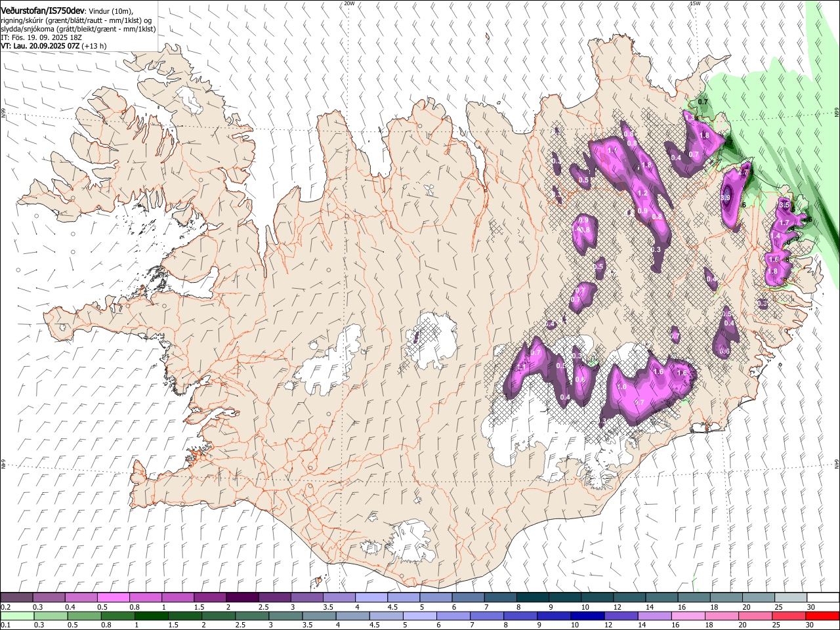Select white swatch after 30, upper legend

point(822,598)
